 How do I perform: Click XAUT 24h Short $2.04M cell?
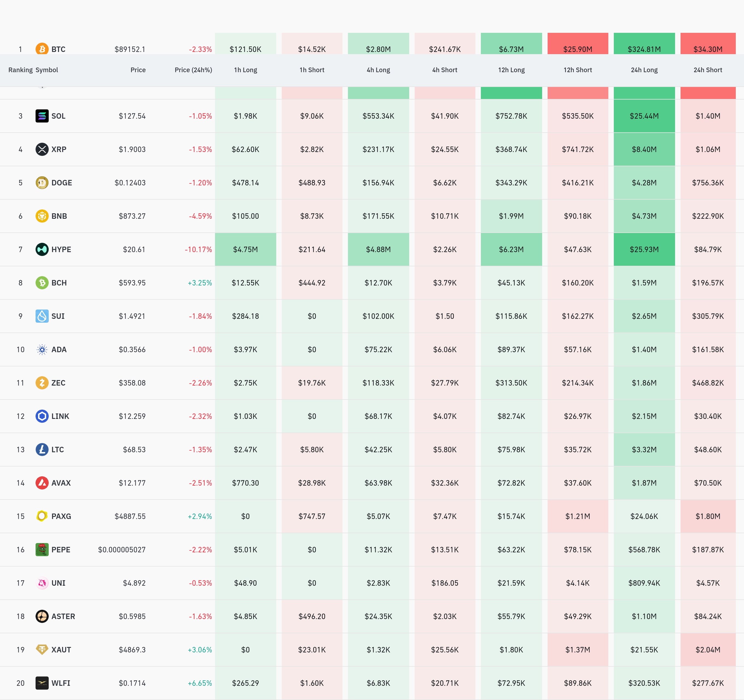[708, 649]
